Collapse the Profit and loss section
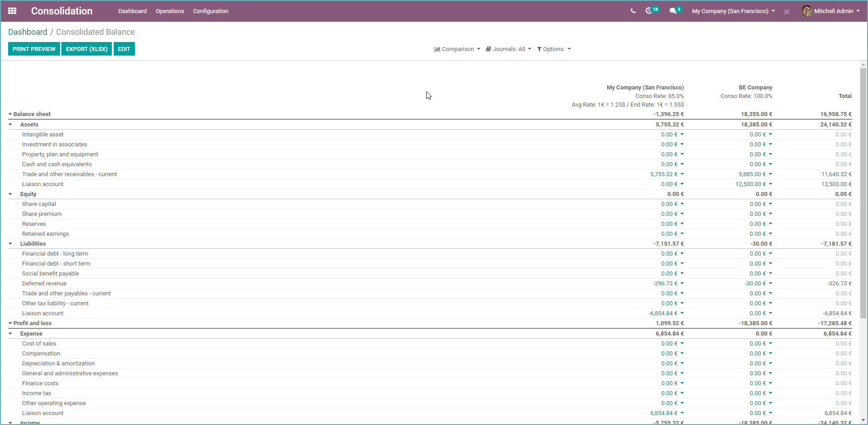Screen dimensions: 868x425 pos(10,323)
